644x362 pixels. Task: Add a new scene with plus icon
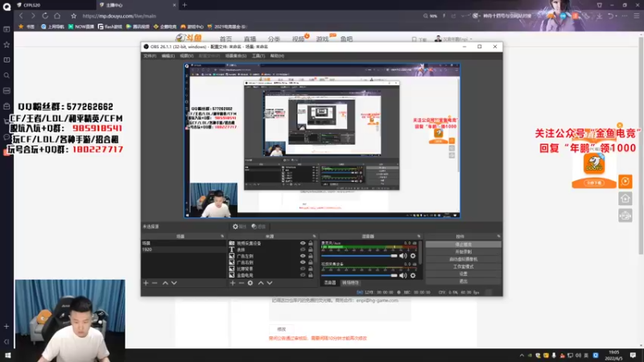tap(146, 283)
